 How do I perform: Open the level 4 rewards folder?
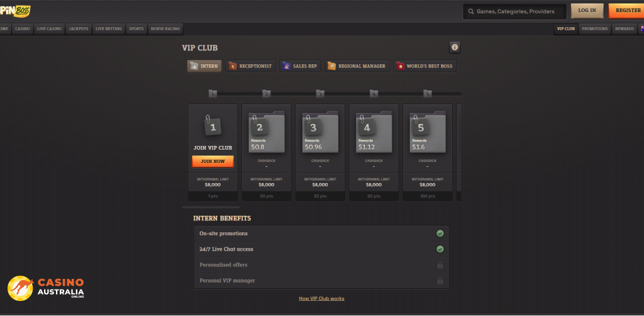click(374, 132)
